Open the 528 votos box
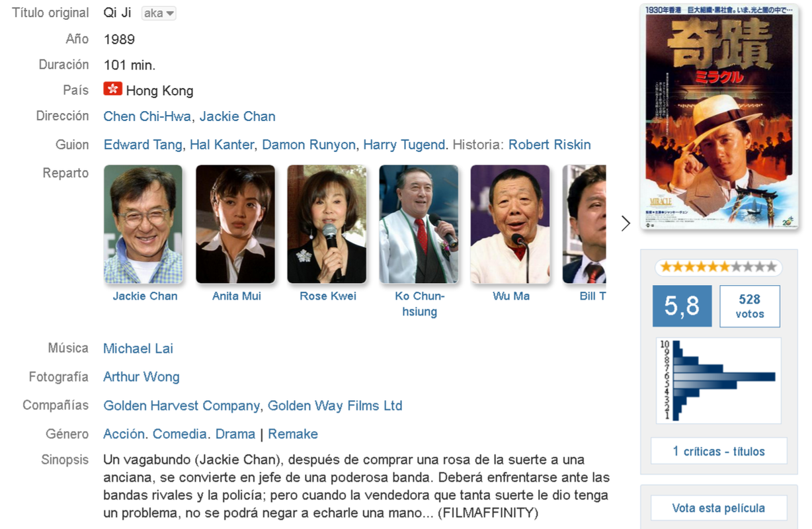 (749, 306)
